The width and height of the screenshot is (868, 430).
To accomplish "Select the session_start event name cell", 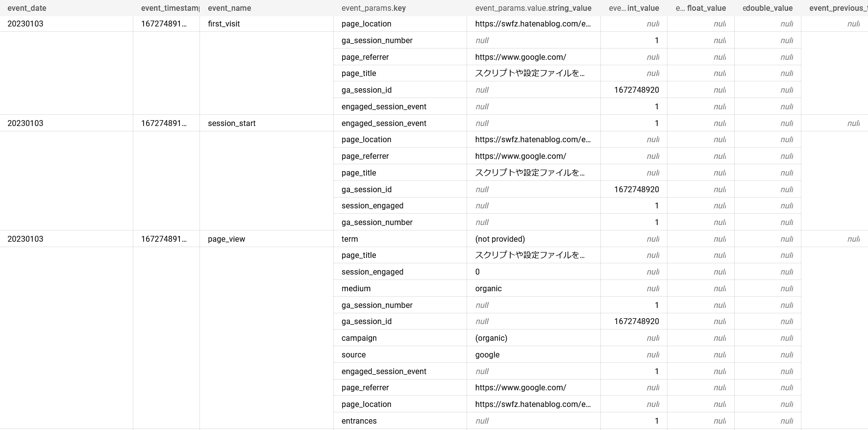I will [x=232, y=124].
